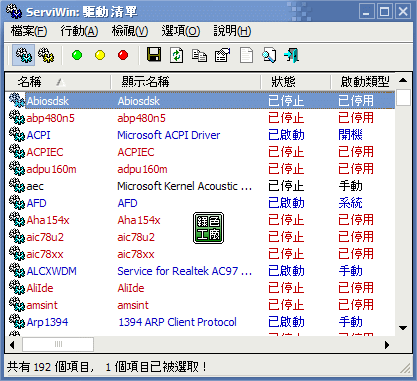Select the ACPI name entry

click(38, 135)
